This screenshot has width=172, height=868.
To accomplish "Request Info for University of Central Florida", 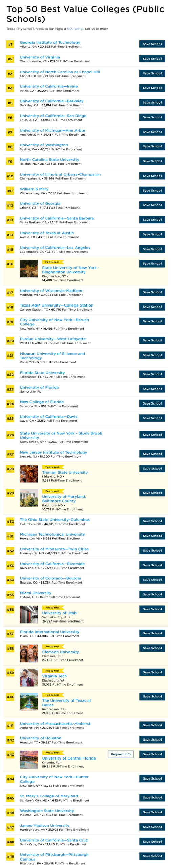I will (121, 754).
